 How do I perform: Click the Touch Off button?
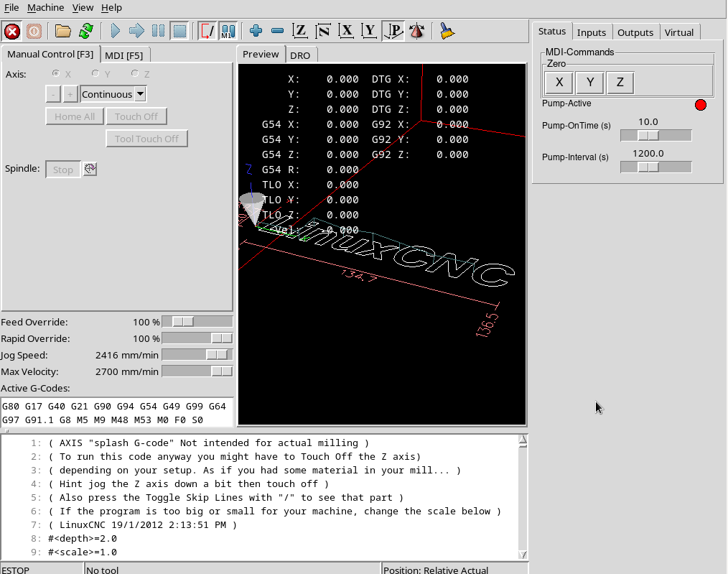click(136, 116)
